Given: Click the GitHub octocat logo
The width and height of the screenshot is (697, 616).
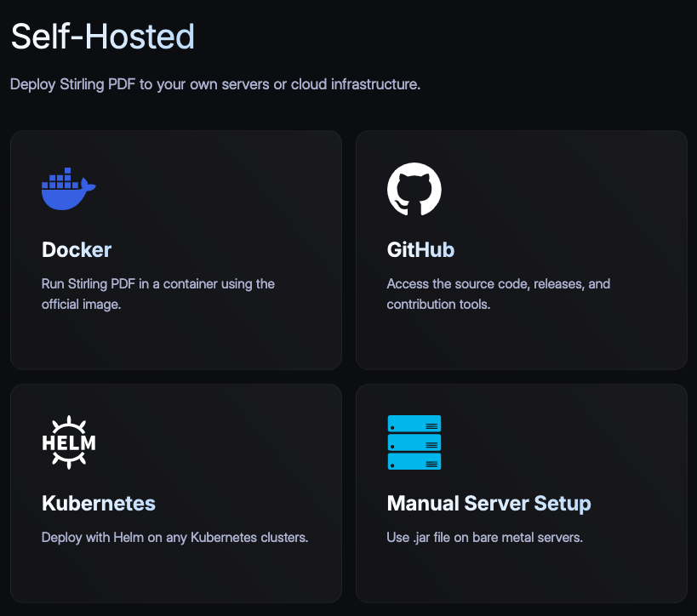Looking at the screenshot, I should [414, 189].
